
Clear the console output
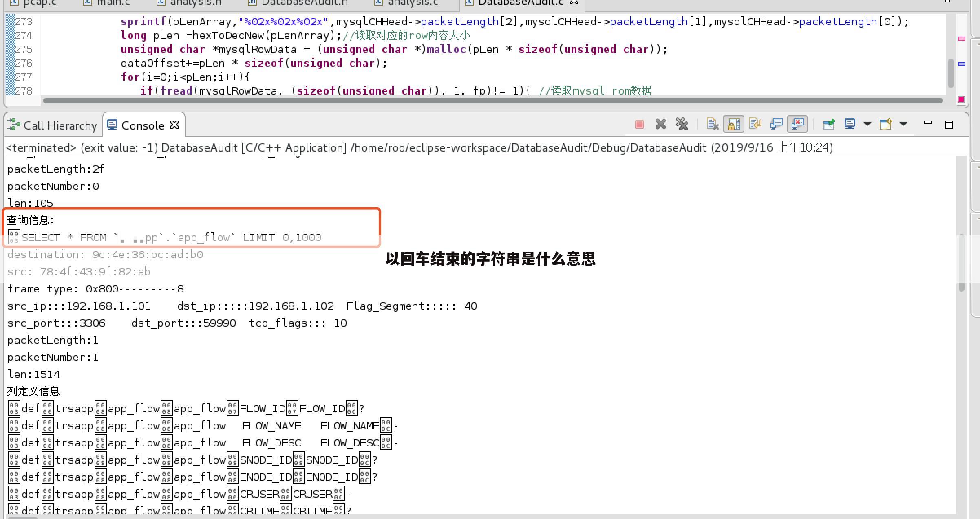point(713,124)
